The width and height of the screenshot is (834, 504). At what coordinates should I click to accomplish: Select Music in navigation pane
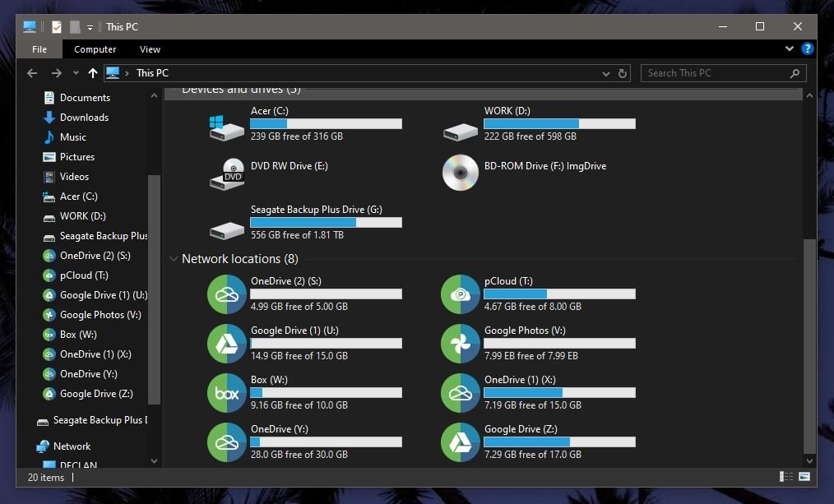[73, 137]
